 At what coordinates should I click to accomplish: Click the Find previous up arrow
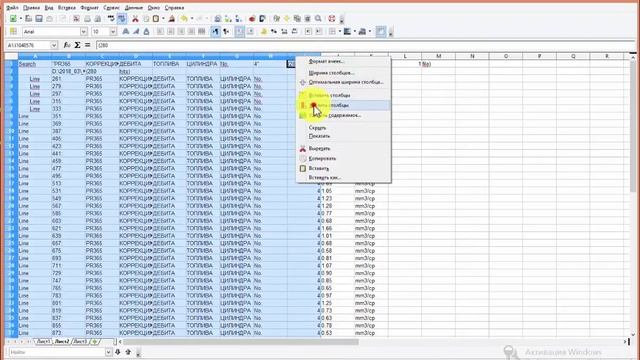click(128, 352)
